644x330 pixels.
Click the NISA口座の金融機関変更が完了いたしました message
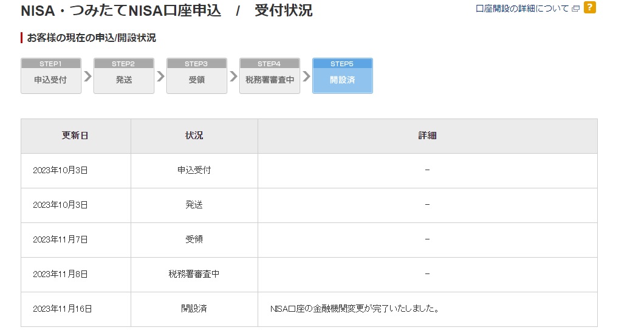tap(355, 309)
